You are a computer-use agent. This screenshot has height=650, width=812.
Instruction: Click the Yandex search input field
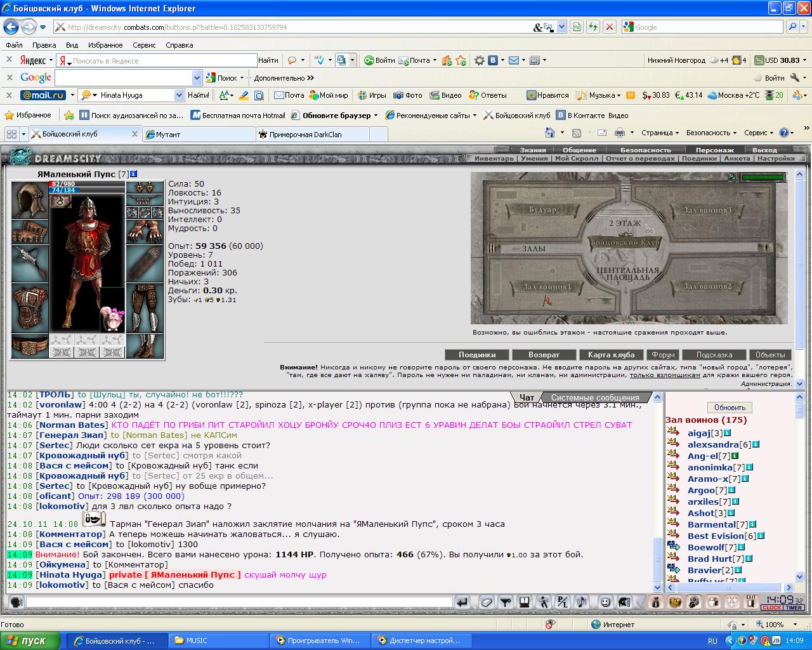(156, 60)
